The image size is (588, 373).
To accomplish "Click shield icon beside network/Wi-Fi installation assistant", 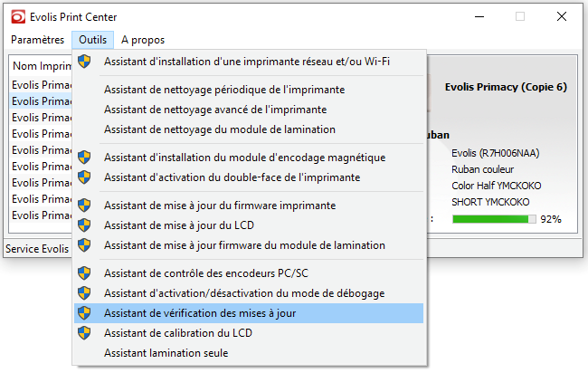I will pos(84,62).
